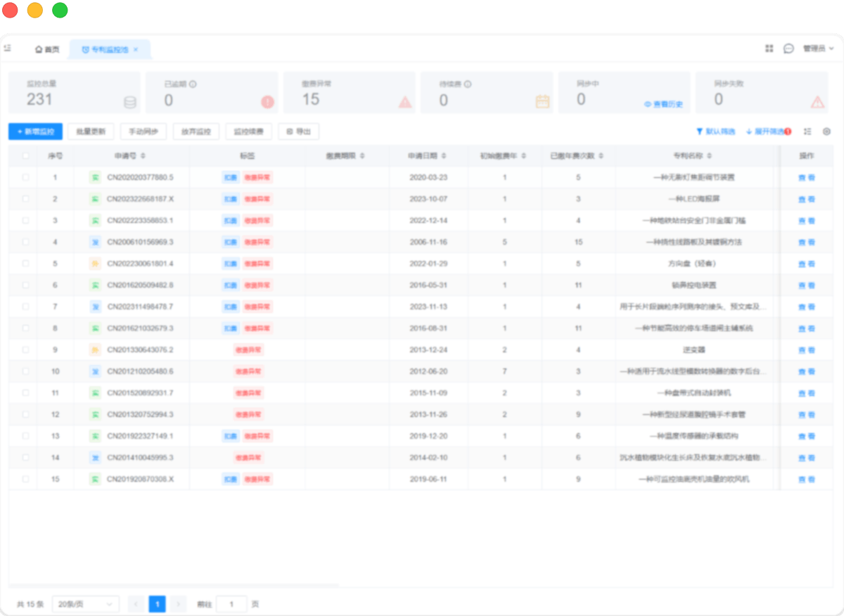Screen dimensions: 844x616
Task: Click the gear settings icon above the table
Action: [826, 131]
